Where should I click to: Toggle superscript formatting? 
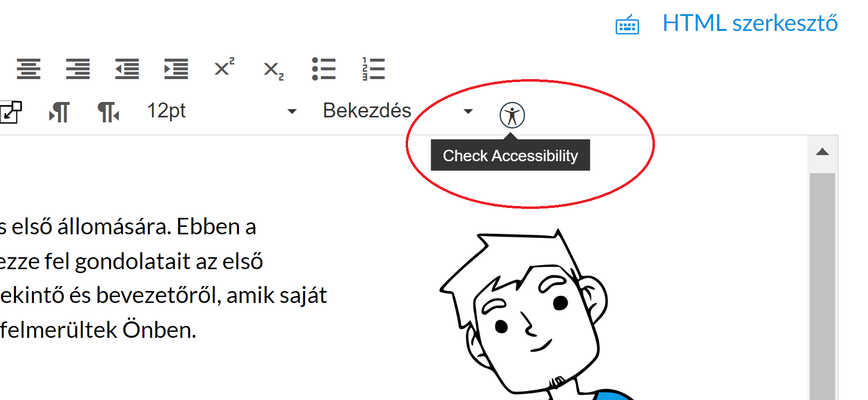point(224,67)
